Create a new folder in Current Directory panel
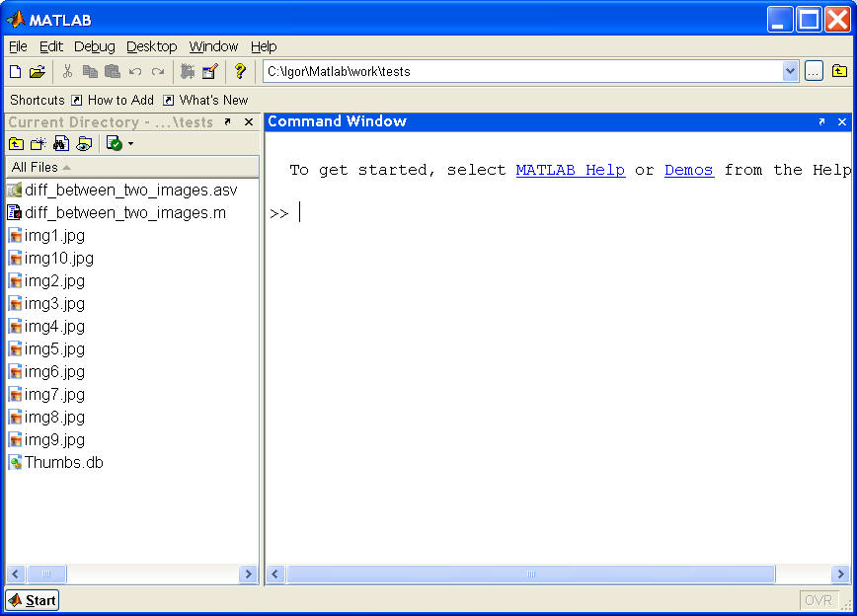This screenshot has height=616, width=857. 39,144
